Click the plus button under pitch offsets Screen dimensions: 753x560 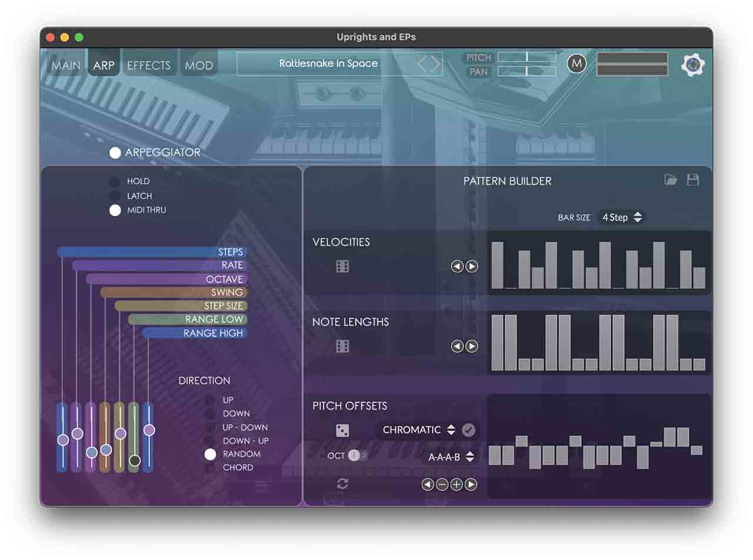coord(457,485)
